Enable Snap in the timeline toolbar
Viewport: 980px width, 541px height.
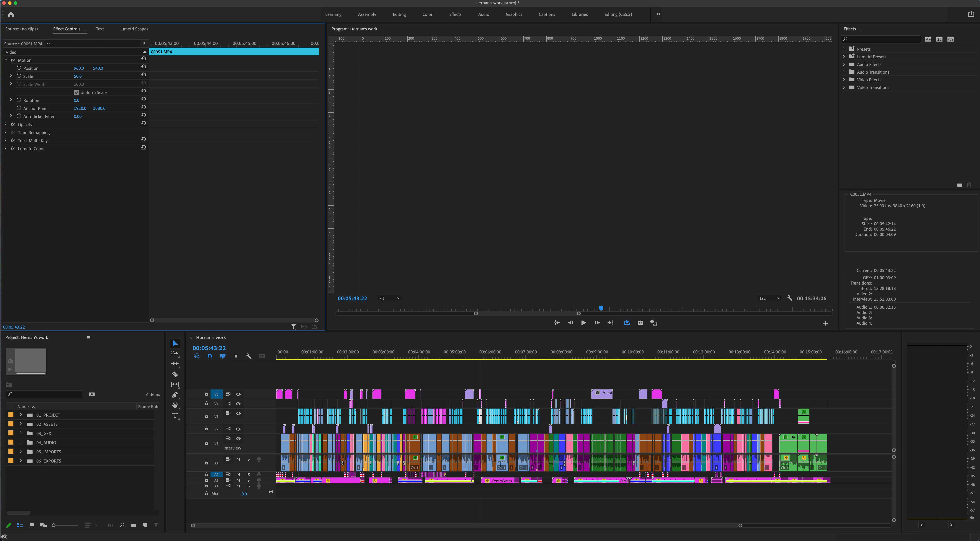tap(210, 356)
